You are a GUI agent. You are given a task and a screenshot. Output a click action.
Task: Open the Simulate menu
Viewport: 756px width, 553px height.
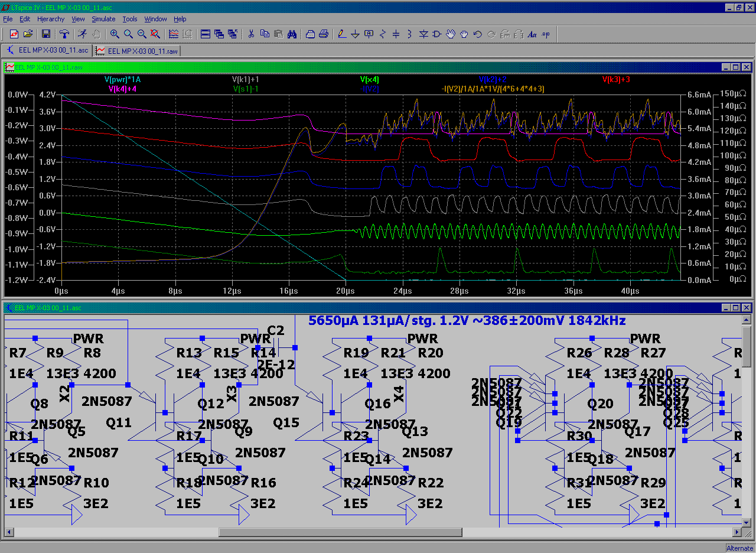pos(103,19)
